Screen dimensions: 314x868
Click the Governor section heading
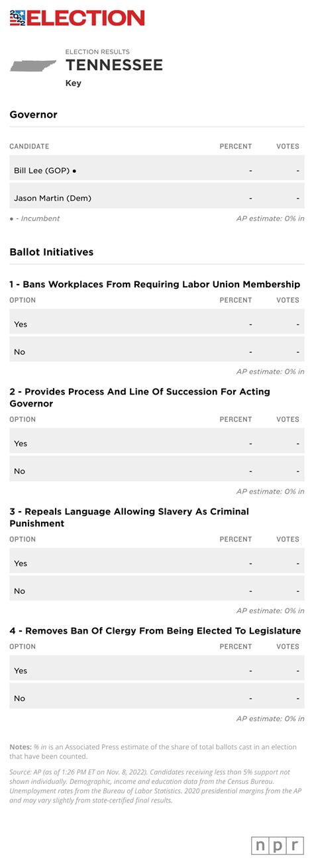tap(33, 115)
